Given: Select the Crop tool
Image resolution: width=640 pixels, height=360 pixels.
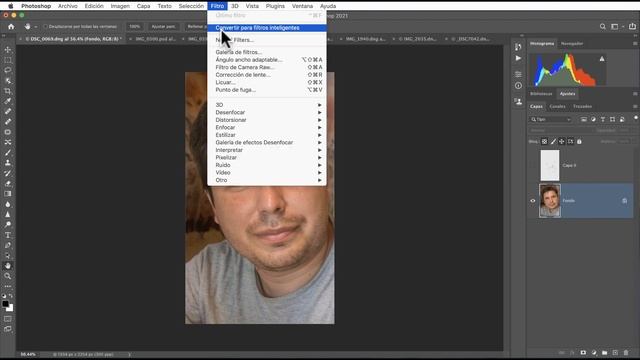Looking at the screenshot, I should [8, 91].
